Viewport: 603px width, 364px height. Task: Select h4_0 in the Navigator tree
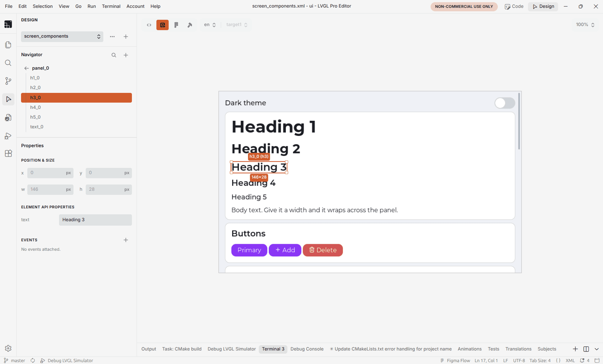click(x=76, y=107)
